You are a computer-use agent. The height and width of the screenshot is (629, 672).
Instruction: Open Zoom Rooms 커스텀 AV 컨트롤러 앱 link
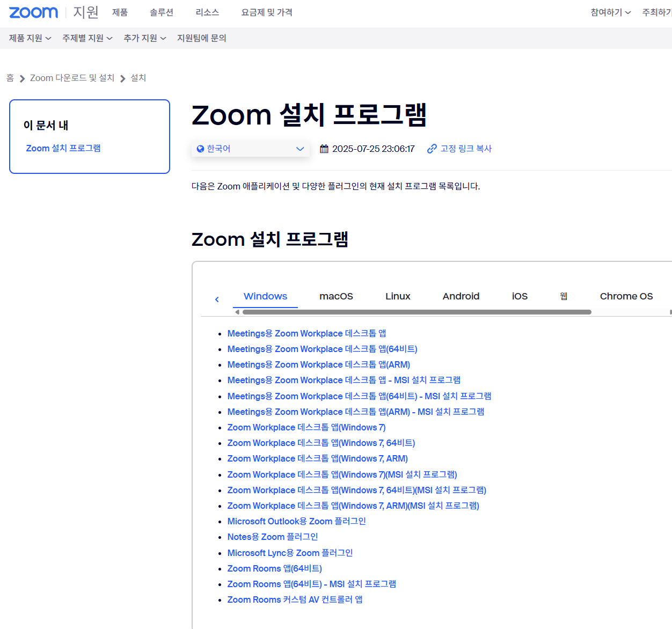coord(295,599)
